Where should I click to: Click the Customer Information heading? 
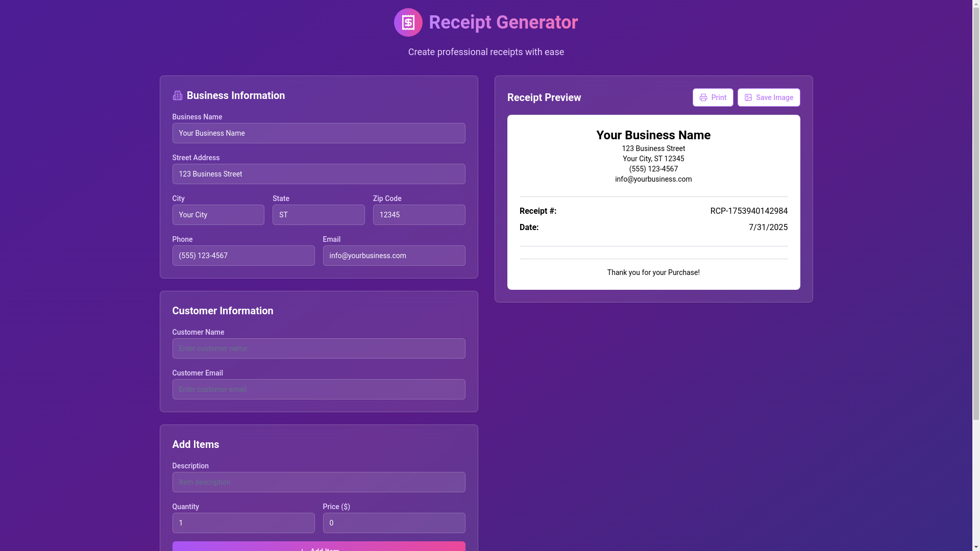point(223,311)
